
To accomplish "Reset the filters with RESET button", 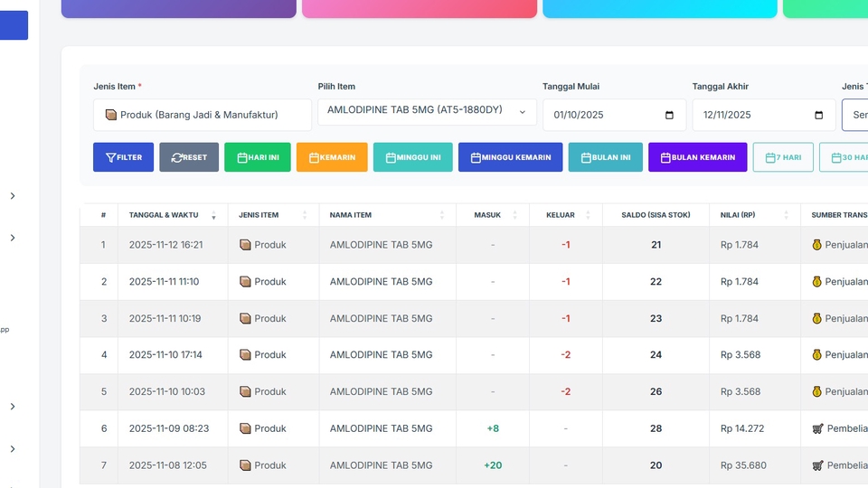I will point(189,157).
